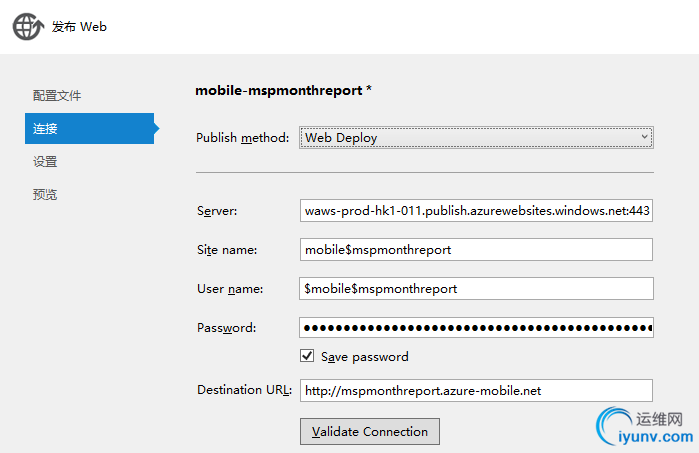Screen dimensions: 699x453
Task: Click the Site name text box
Action: click(x=476, y=250)
